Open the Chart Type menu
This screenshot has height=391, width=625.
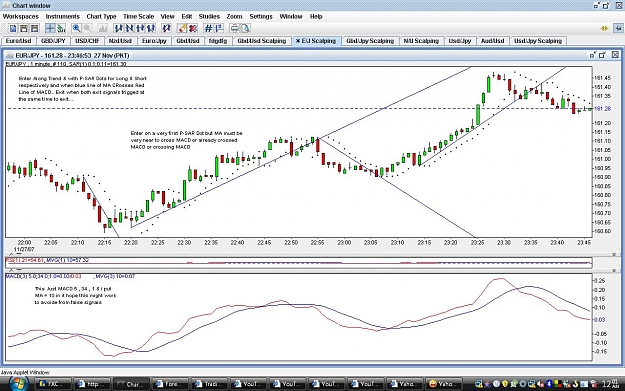(101, 16)
